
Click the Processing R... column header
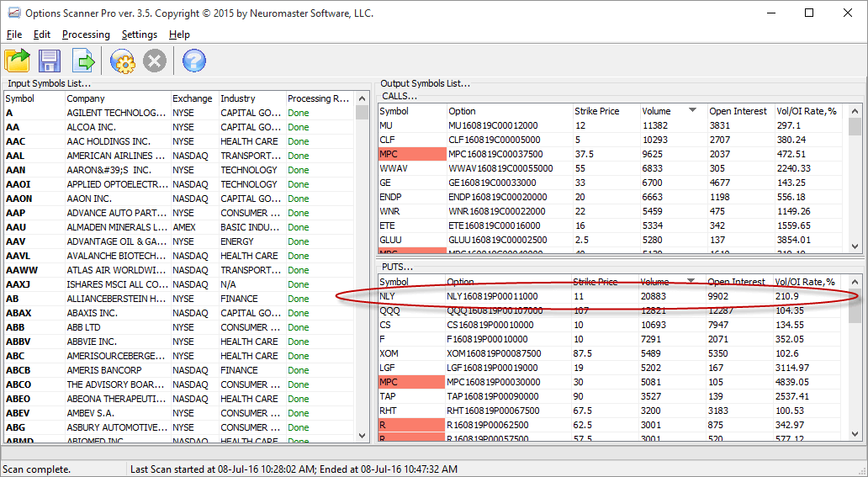320,98
